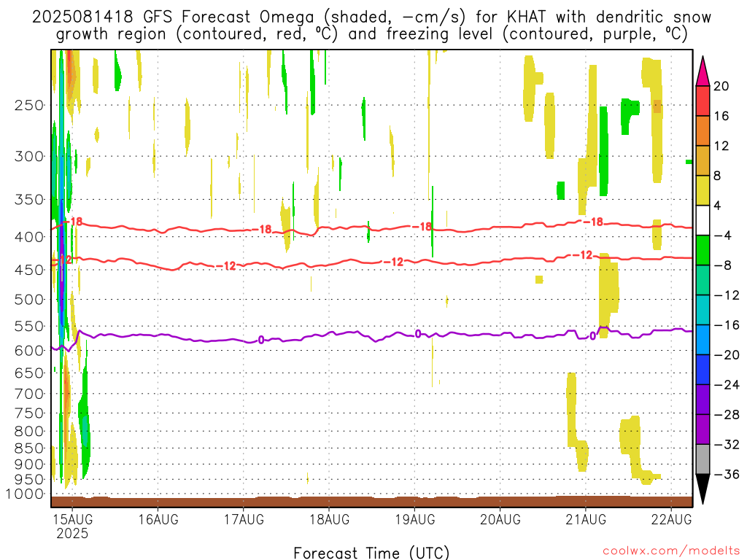Click the yellow colorbar swatch between 4 and 8
747x560 pixels.
703,190
